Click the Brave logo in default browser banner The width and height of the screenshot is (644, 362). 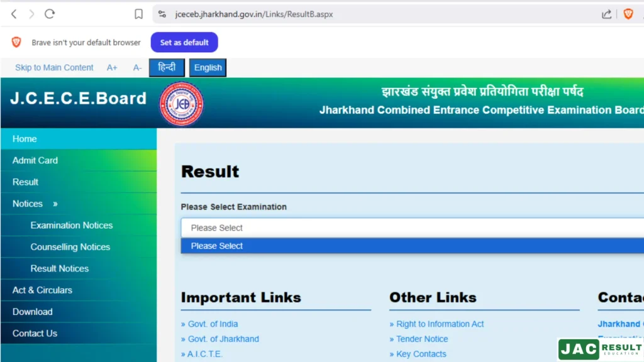click(x=16, y=42)
